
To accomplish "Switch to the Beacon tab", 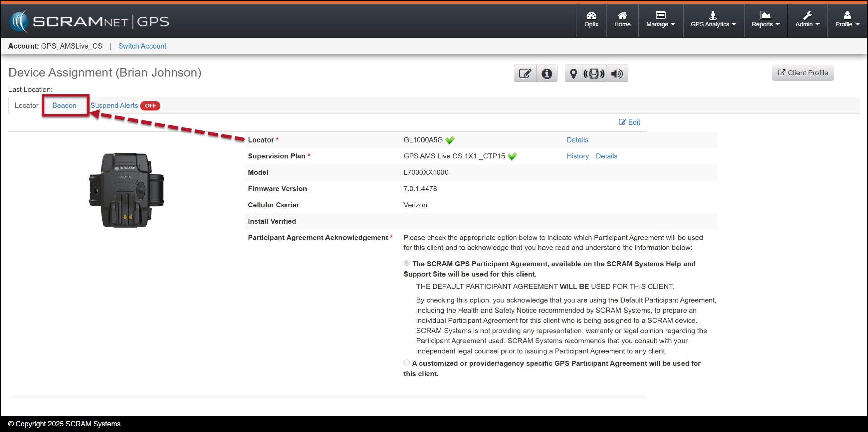I will point(64,106).
